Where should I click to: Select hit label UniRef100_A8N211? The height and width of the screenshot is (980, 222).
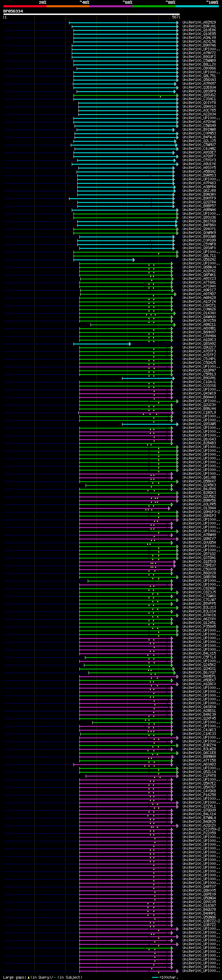click(x=199, y=324)
